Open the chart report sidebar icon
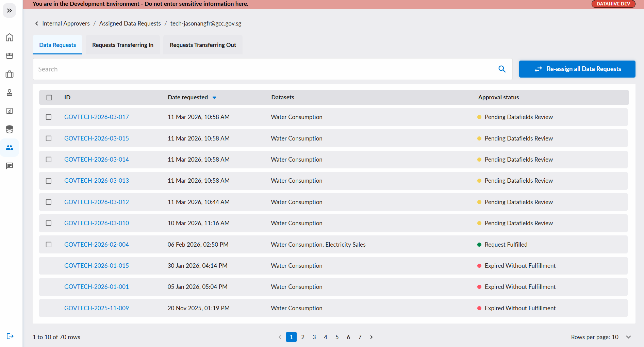The image size is (644, 347). pos(10,111)
